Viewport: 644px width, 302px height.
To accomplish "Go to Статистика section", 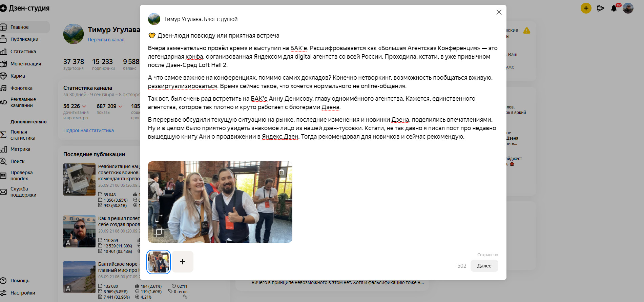I will (x=23, y=52).
